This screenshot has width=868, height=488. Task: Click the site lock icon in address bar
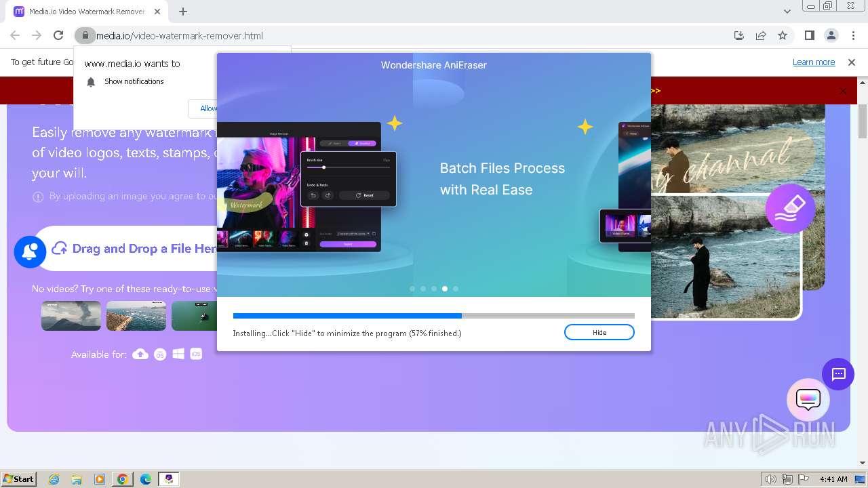coord(84,35)
